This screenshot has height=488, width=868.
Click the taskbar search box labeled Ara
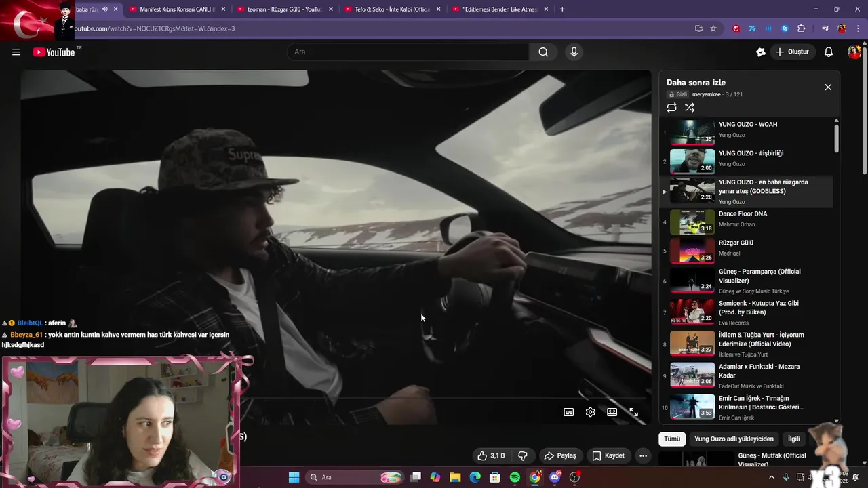(x=355, y=477)
